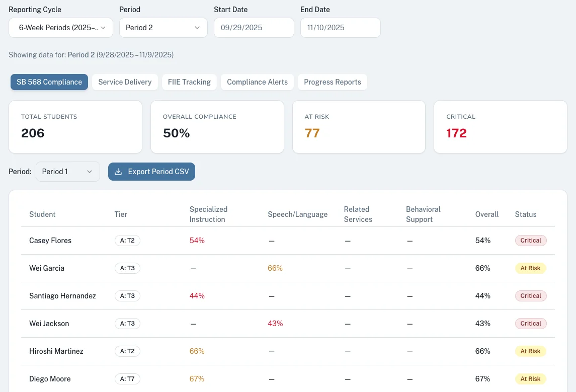Click Santiago Hernandez's A: T3 tier badge
Image resolution: width=576 pixels, height=392 pixels.
coord(127,296)
